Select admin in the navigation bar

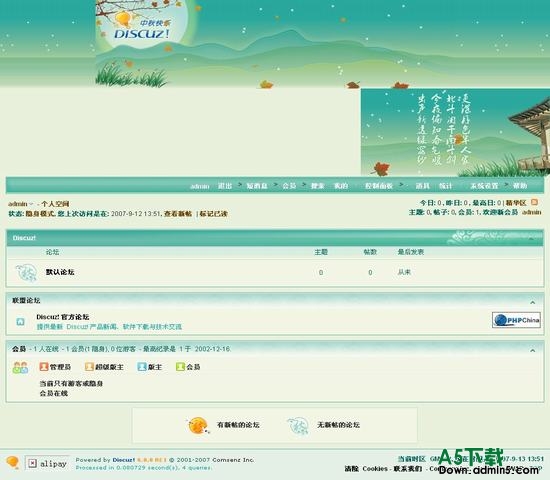click(x=200, y=186)
